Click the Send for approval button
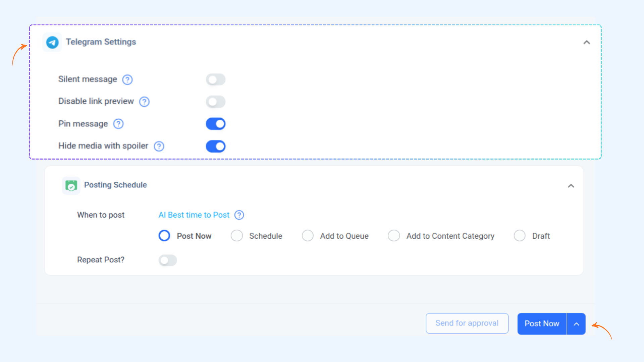This screenshot has width=644, height=362. [x=467, y=323]
